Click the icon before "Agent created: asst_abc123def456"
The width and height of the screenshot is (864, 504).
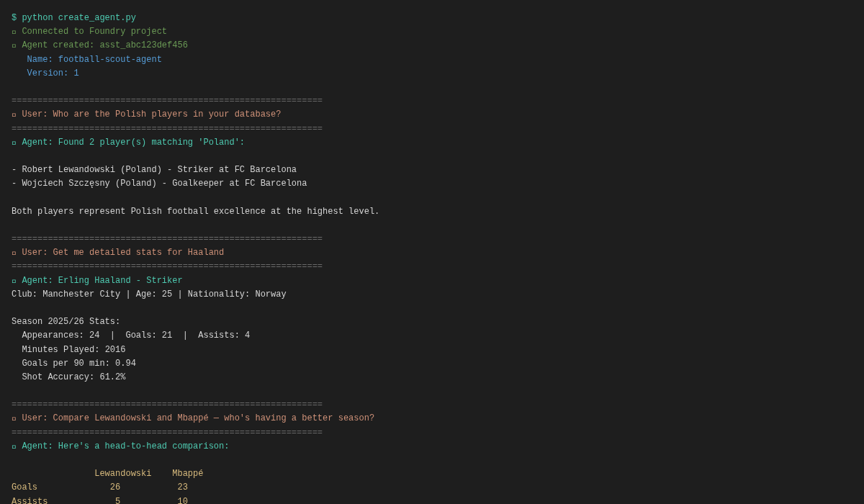14,46
